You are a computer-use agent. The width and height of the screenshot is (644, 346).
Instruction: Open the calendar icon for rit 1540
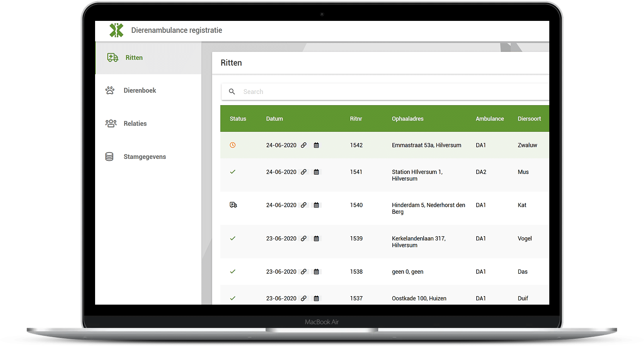316,205
